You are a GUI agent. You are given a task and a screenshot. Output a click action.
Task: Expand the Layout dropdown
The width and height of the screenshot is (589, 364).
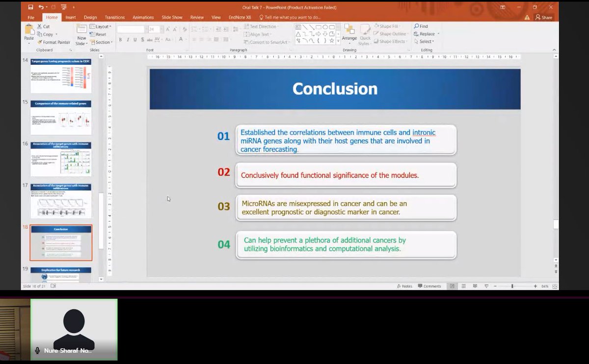(x=101, y=26)
